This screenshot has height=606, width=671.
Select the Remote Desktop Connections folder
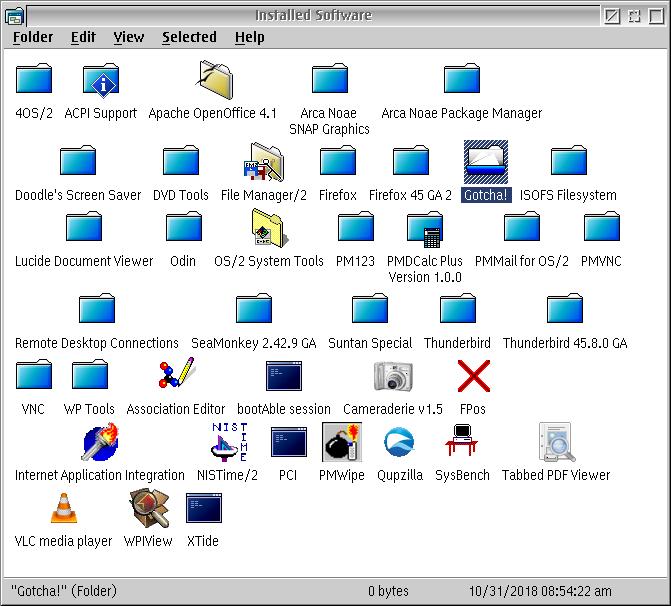click(97, 308)
